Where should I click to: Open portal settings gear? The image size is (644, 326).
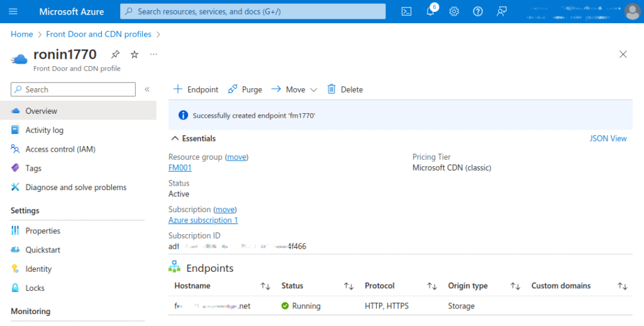(454, 11)
